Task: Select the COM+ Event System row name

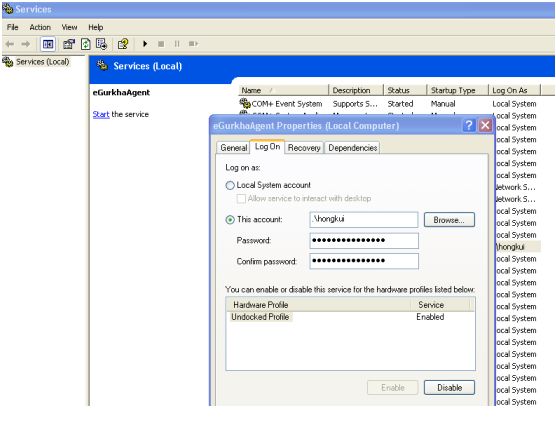Action: [x=287, y=104]
